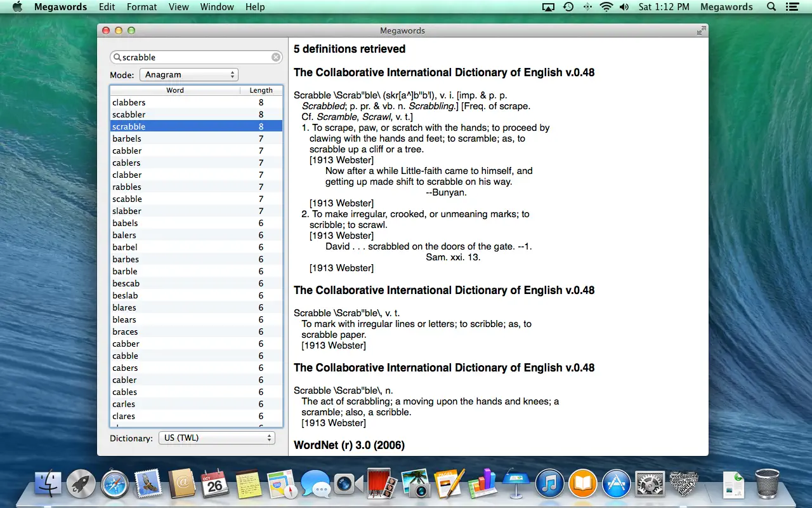
Task: Open Calendar from the Dock
Action: (x=216, y=484)
